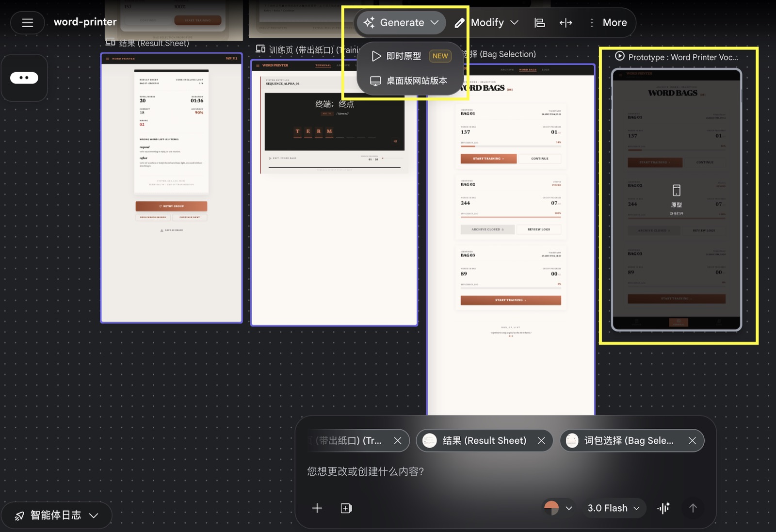776x532 pixels.
Task: Open the Modify dropdown
Action: 487,23
